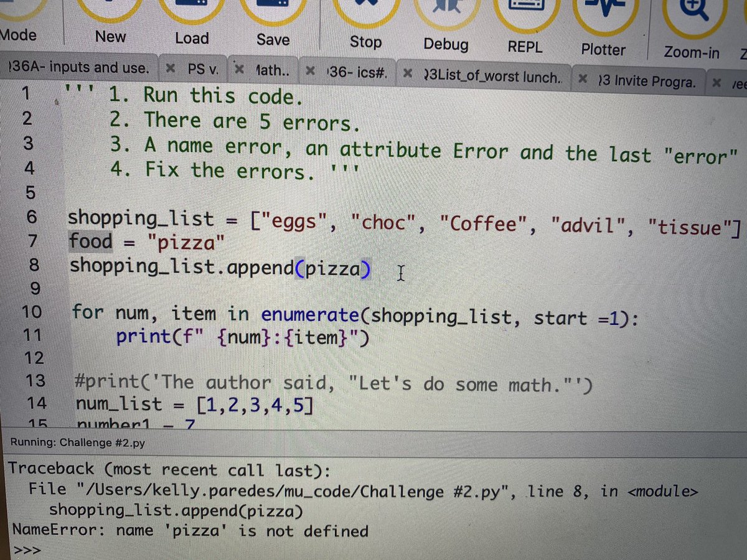Place cursor in 'pizza' inside append parentheses
Image resolution: width=747 pixels, height=560 pixels.
pyautogui.click(x=332, y=269)
